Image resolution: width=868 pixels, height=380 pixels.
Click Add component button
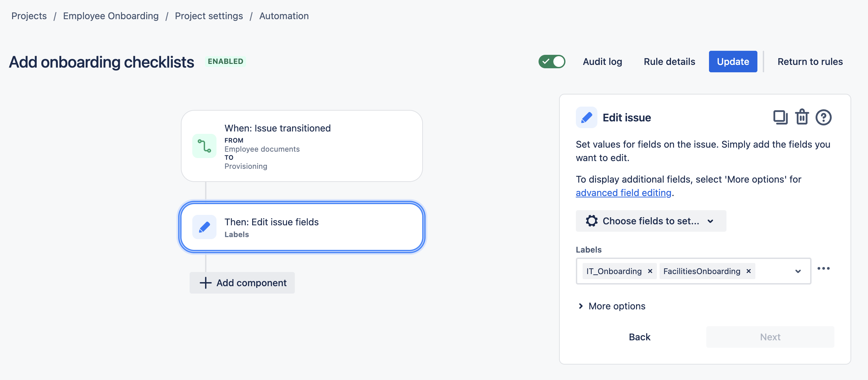(x=242, y=282)
